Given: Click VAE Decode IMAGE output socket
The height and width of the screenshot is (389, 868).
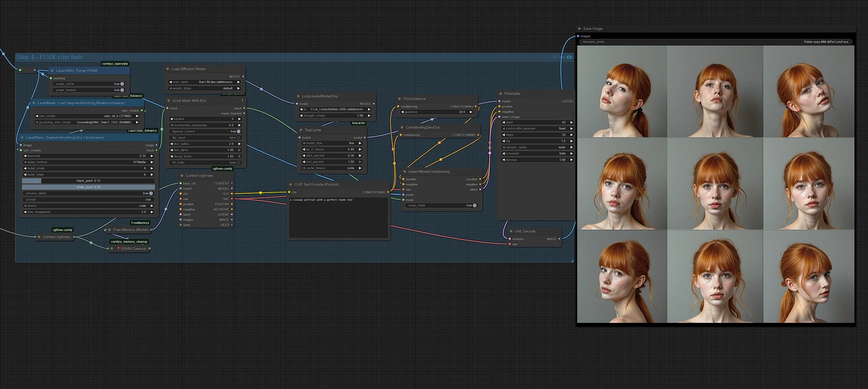Looking at the screenshot, I should point(559,239).
